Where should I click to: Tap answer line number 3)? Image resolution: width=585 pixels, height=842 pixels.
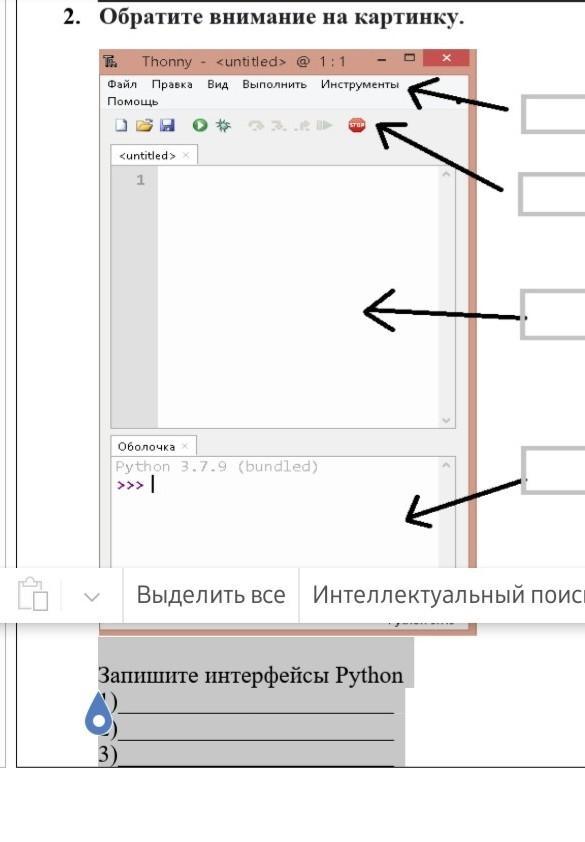tap(246, 755)
